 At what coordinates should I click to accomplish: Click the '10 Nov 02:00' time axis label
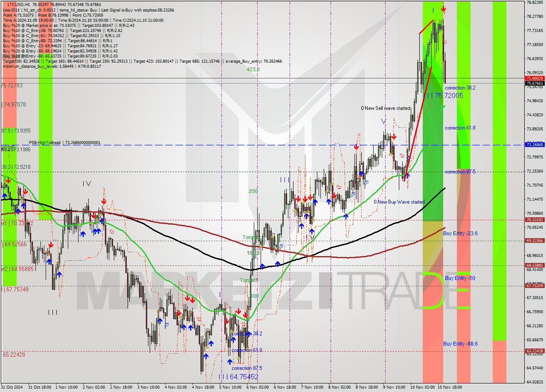pyautogui.click(x=422, y=387)
